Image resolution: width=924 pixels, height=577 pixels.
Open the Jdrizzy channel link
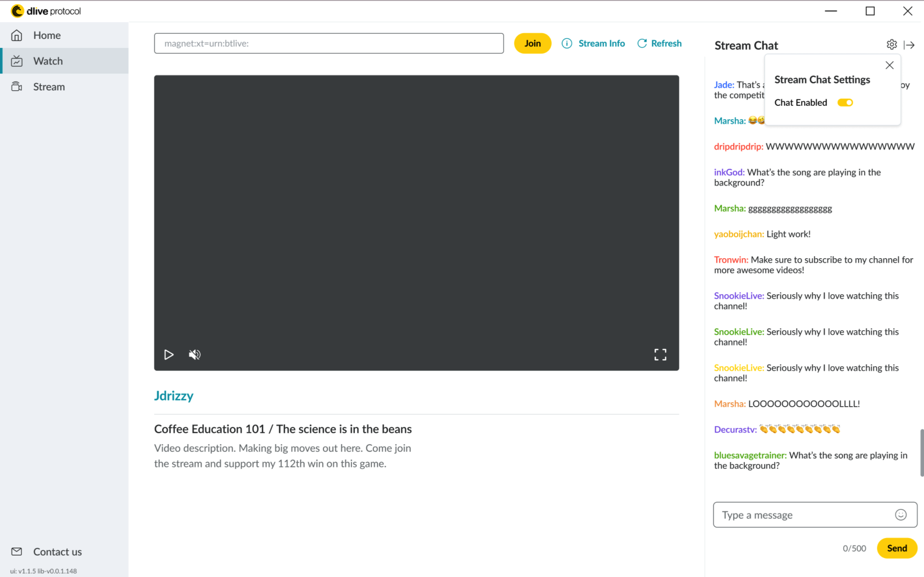[x=174, y=396]
